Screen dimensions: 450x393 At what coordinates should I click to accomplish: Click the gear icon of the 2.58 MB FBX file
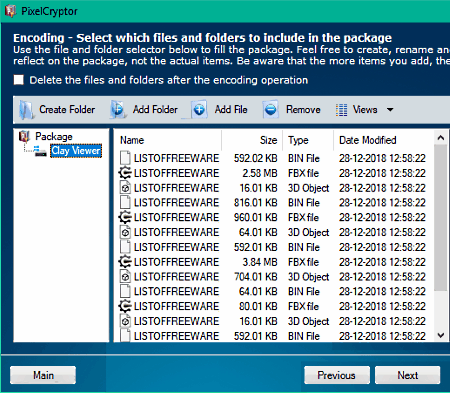point(125,173)
